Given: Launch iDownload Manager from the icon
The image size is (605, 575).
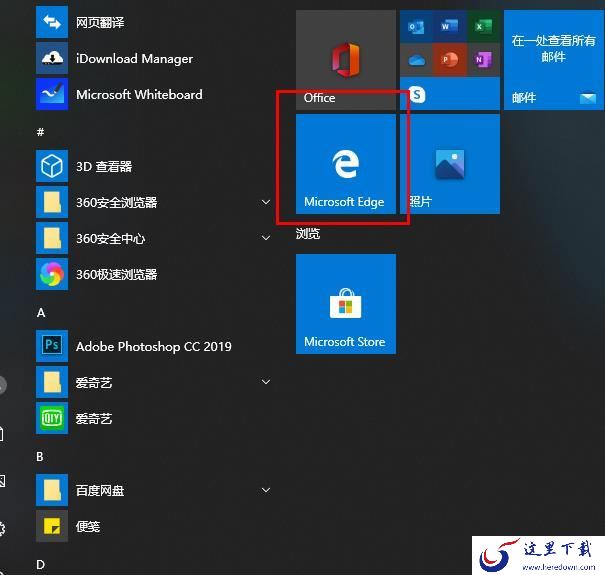Looking at the screenshot, I should [52, 58].
